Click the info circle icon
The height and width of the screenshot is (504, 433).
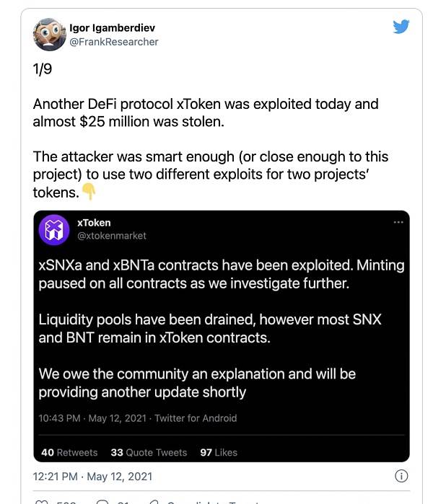pyautogui.click(x=401, y=476)
